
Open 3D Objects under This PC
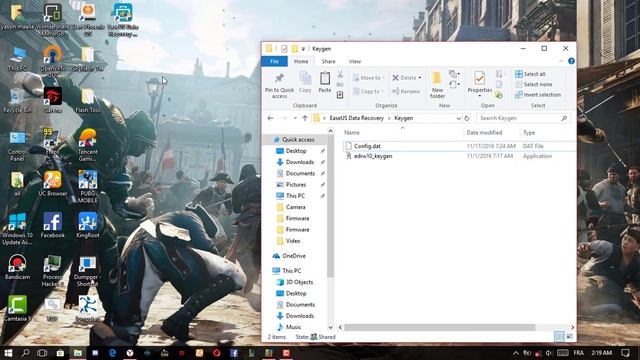pos(299,282)
